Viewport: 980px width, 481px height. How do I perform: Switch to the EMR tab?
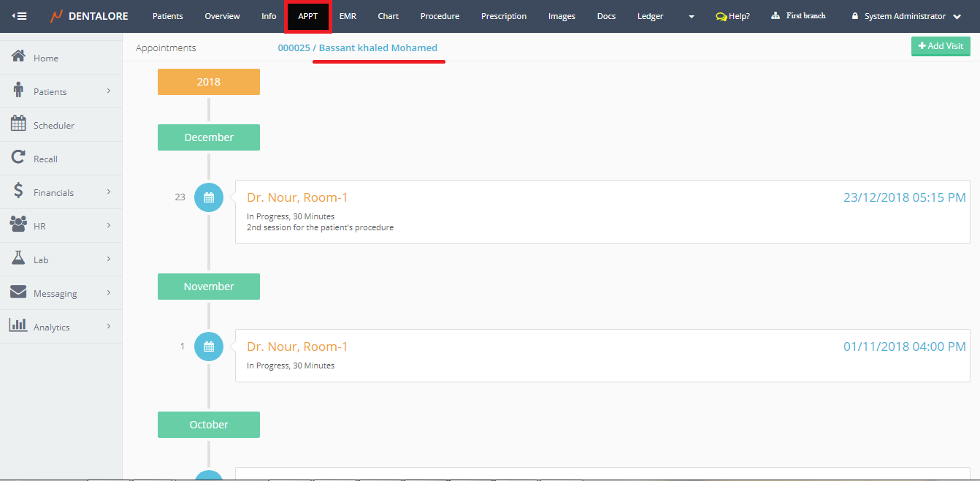pyautogui.click(x=348, y=16)
